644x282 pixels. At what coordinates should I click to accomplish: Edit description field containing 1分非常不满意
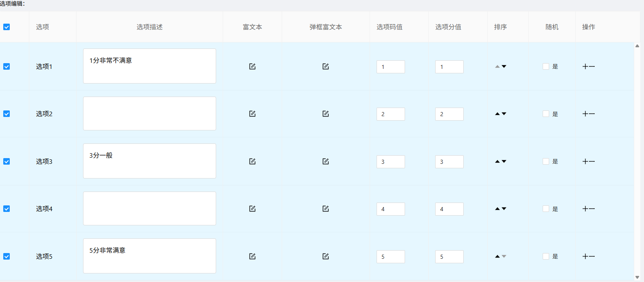click(149, 66)
